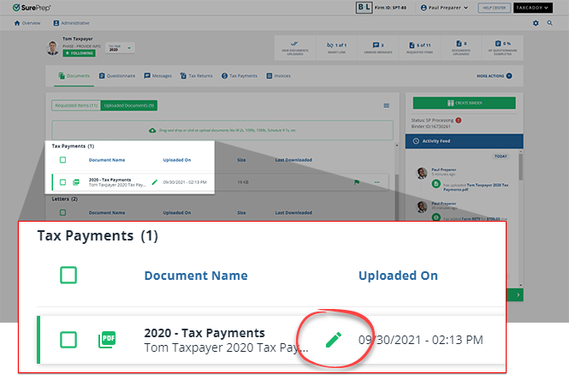Click the drag-and-drop upload area
The height and width of the screenshot is (392, 569).
222,130
